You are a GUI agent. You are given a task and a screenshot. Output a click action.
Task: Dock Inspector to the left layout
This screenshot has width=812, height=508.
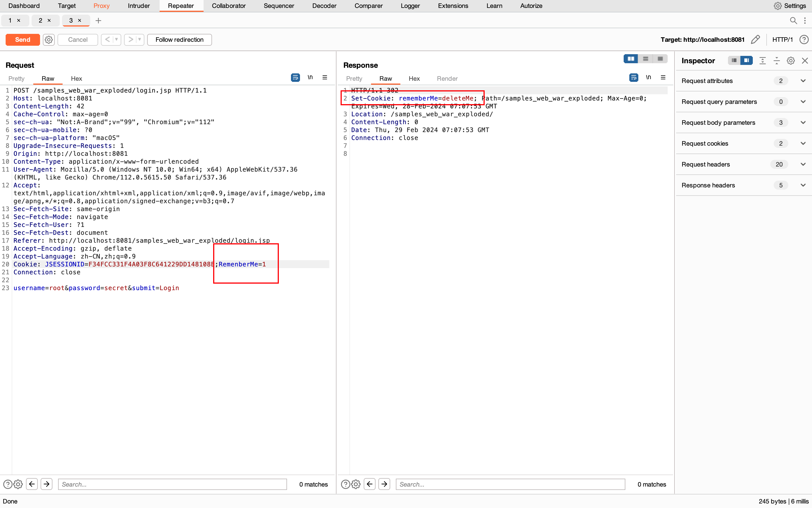[734, 60]
